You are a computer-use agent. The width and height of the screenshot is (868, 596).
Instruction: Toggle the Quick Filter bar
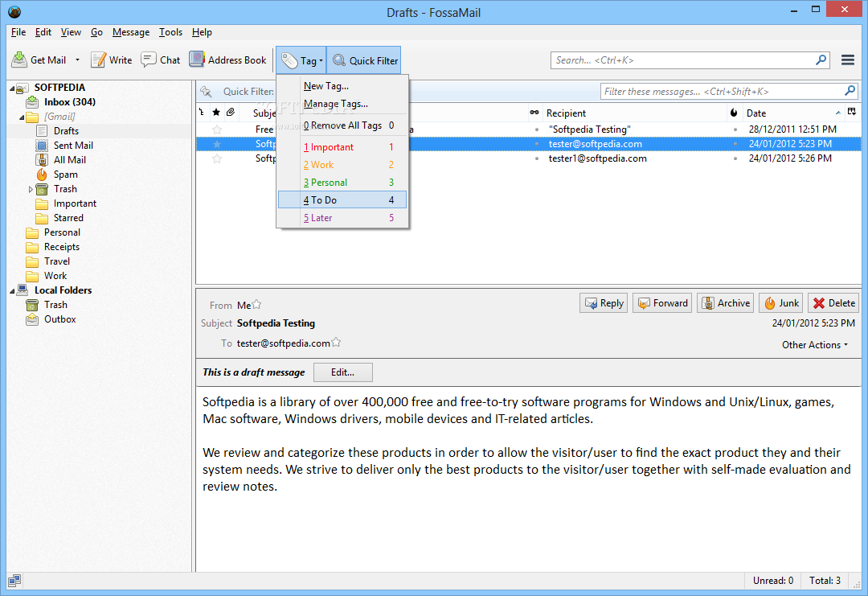coord(364,60)
